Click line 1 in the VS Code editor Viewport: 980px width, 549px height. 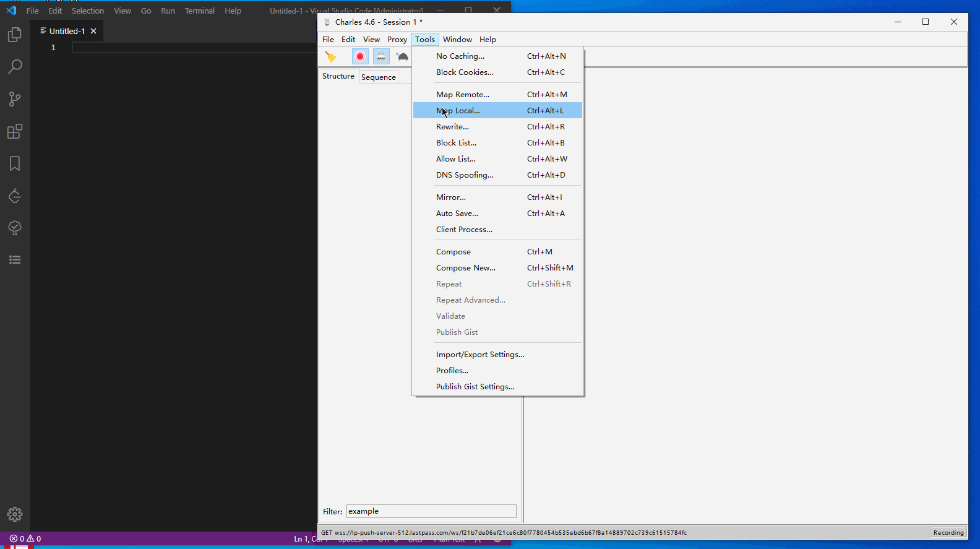[x=194, y=48]
